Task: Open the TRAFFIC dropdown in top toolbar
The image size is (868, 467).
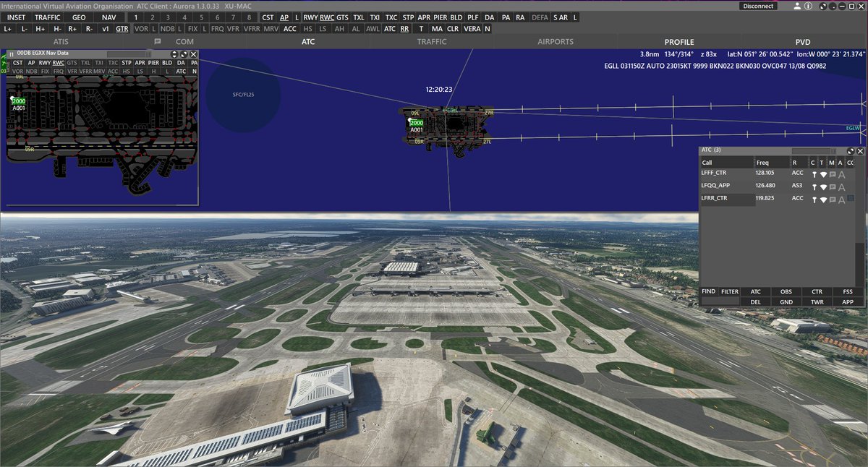Action: (x=47, y=17)
